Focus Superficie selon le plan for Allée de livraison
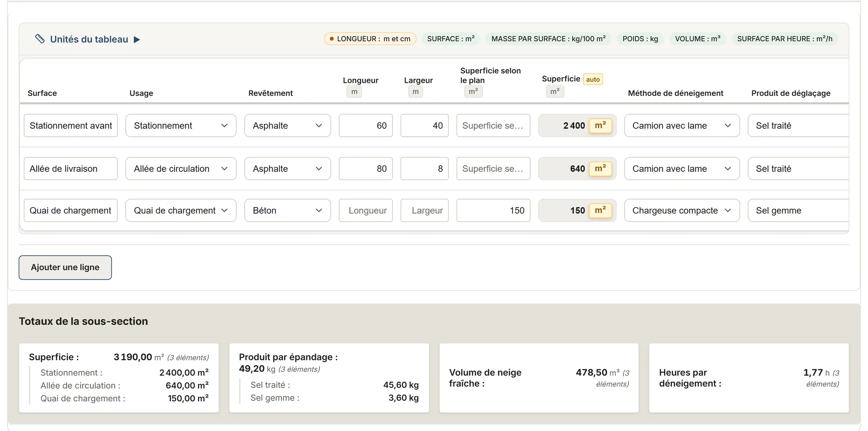This screenshot has width=868, height=431. 493,168
